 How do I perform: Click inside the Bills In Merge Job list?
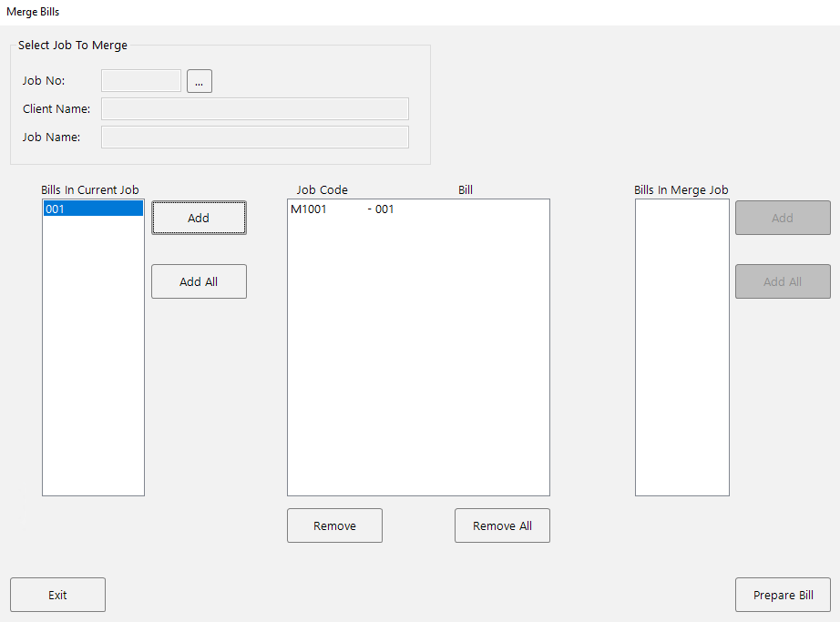coord(681,346)
